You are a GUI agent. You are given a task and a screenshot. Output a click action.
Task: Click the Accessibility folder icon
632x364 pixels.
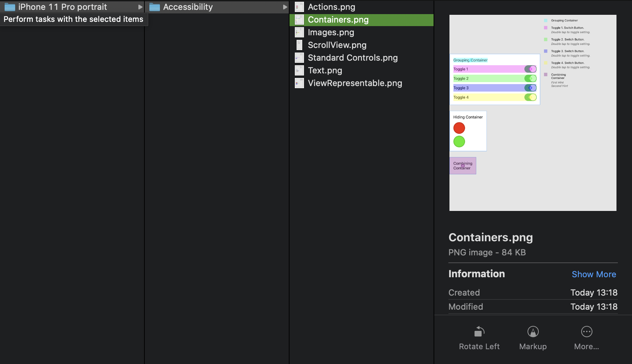pyautogui.click(x=155, y=7)
